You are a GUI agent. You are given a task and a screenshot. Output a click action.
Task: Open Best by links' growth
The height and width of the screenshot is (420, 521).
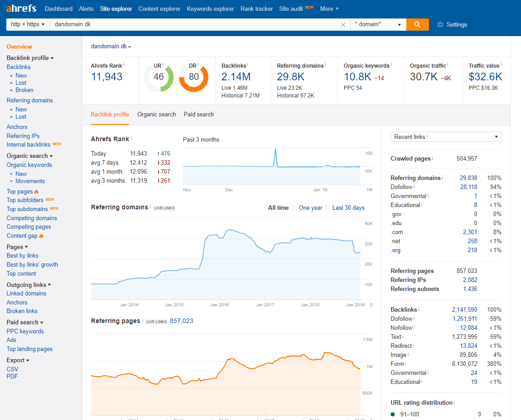tap(32, 264)
